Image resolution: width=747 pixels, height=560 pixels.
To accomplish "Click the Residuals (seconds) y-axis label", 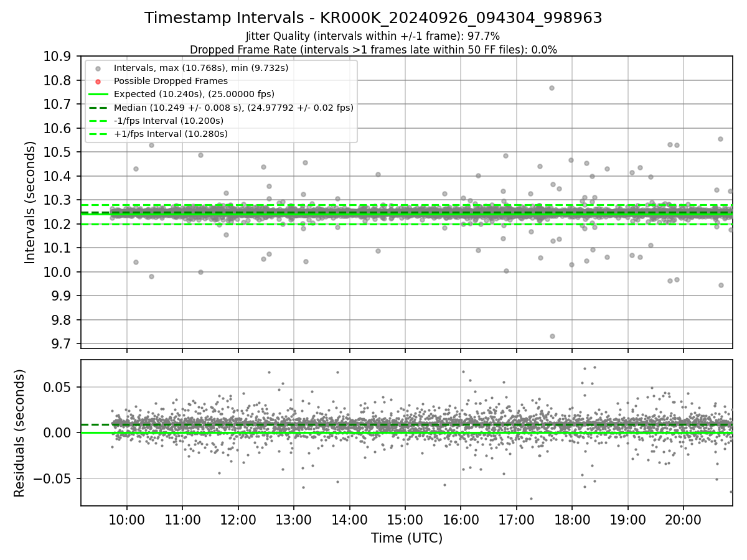I will point(20,433).
